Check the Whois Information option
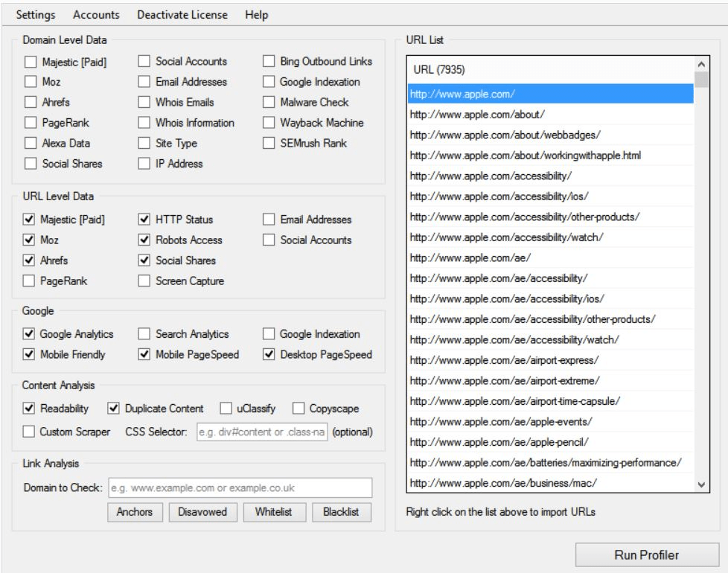The height and width of the screenshot is (573, 728). point(144,123)
